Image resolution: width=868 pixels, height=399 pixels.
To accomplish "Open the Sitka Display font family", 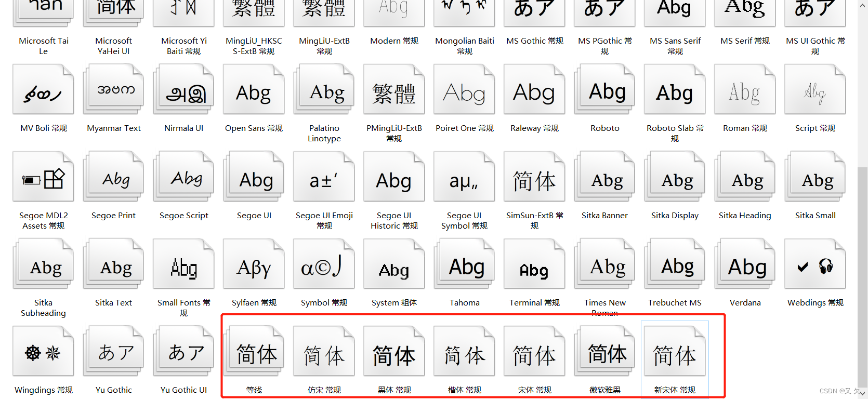I will [x=675, y=176].
